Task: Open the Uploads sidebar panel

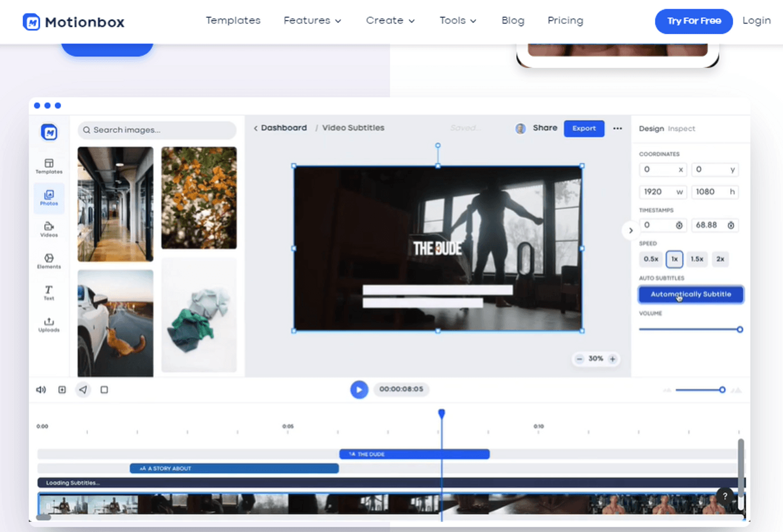Action: pyautogui.click(x=49, y=324)
